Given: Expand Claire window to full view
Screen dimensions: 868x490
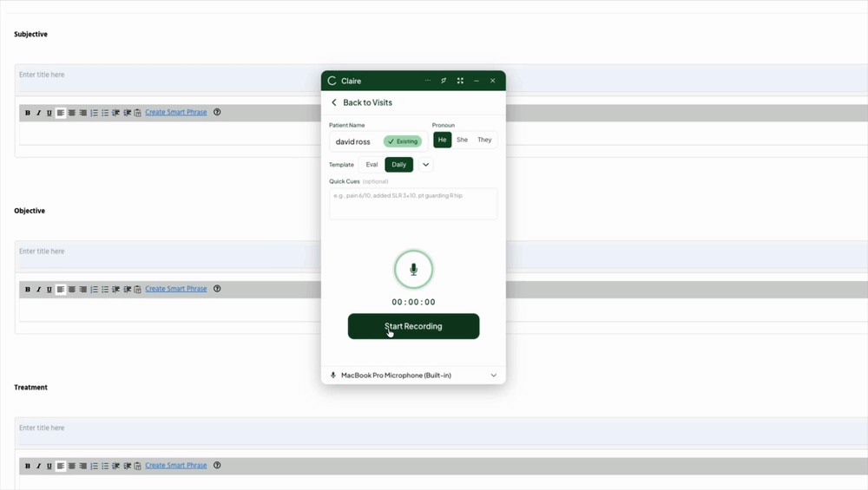Looking at the screenshot, I should [x=460, y=81].
